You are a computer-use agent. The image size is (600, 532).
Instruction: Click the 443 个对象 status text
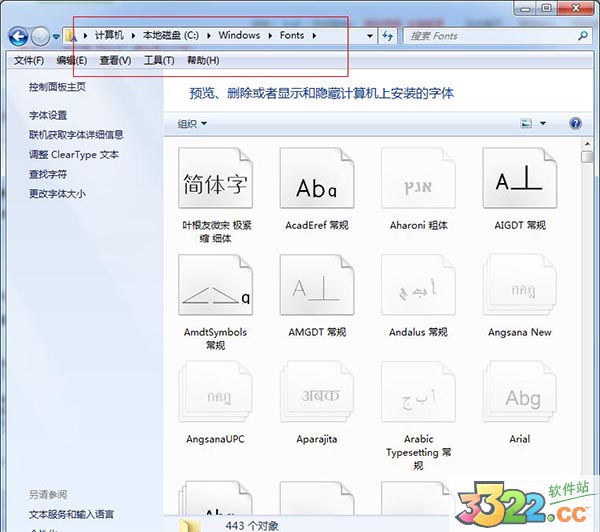pyautogui.click(x=252, y=525)
